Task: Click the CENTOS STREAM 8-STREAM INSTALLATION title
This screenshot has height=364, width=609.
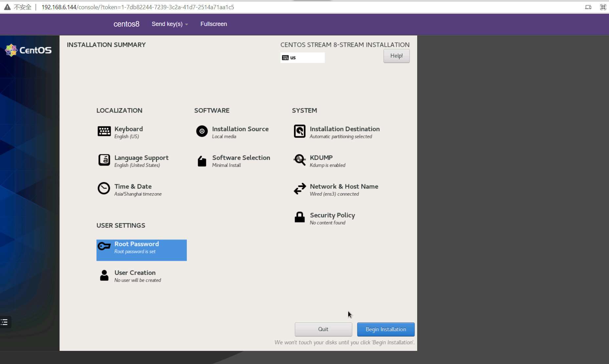Action: click(345, 45)
